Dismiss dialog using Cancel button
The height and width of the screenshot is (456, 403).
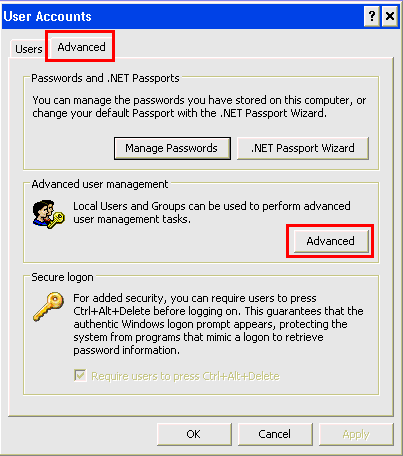click(275, 434)
